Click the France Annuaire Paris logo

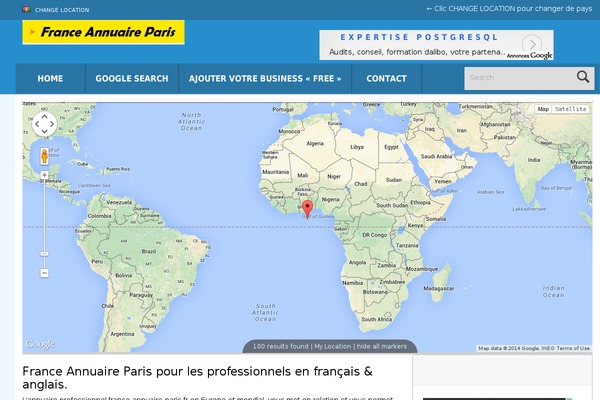pyautogui.click(x=103, y=32)
